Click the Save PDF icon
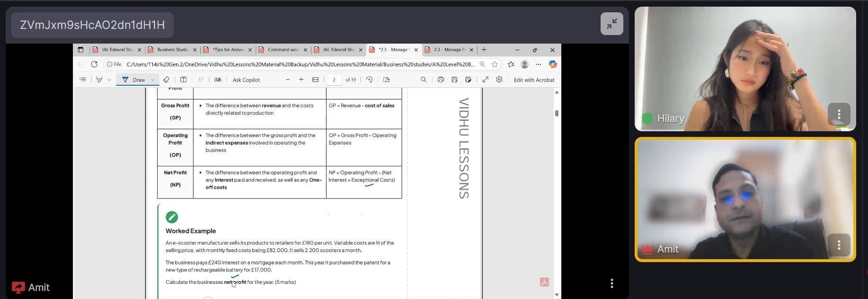Screen dimensions: 868x299 coord(454,80)
